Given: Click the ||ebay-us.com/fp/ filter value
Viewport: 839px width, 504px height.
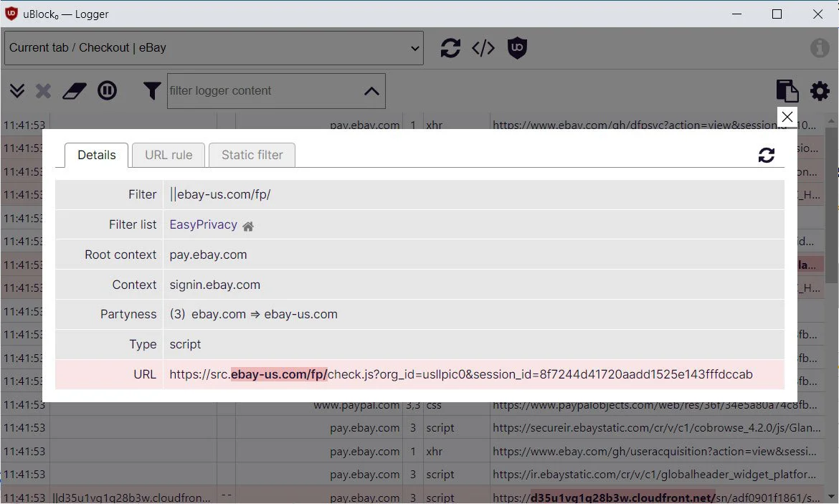Looking at the screenshot, I should pyautogui.click(x=220, y=195).
